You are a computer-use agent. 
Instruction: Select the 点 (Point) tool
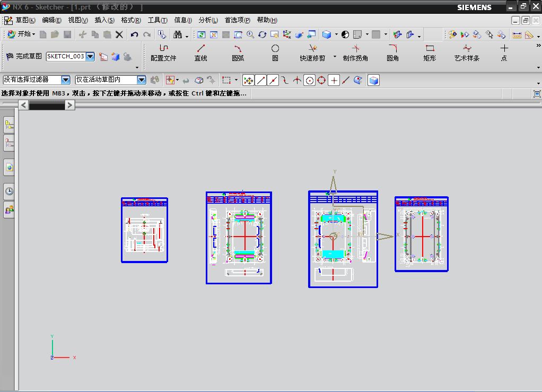[504, 53]
